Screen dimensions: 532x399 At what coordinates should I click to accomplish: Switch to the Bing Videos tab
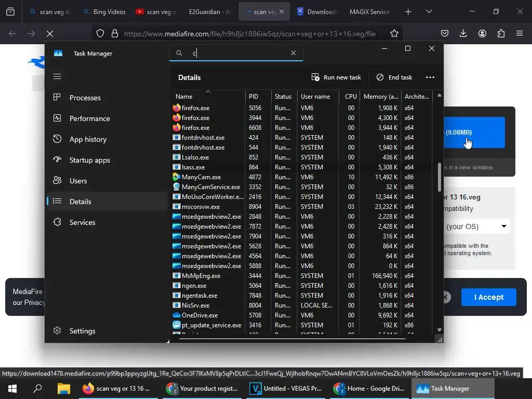click(104, 12)
